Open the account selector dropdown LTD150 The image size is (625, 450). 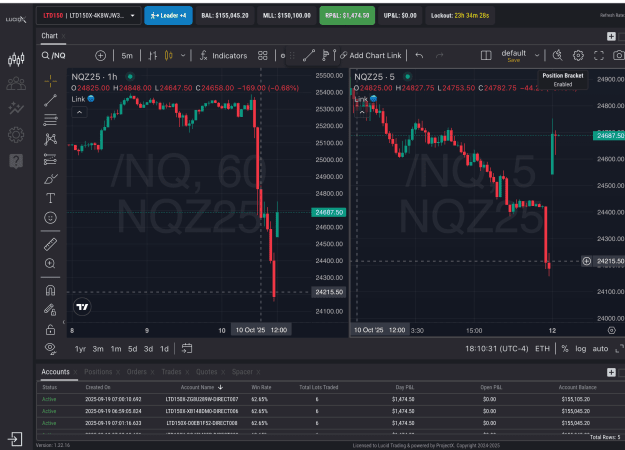point(88,16)
